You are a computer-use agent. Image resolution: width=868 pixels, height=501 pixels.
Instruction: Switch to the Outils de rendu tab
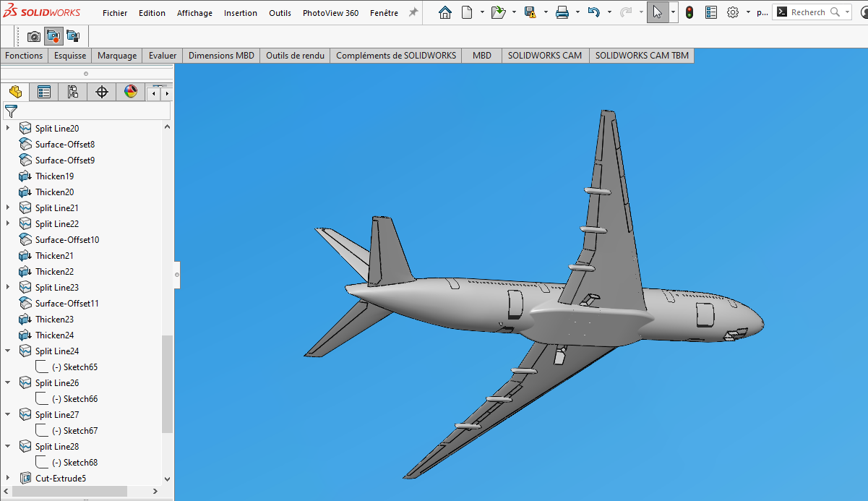point(295,56)
